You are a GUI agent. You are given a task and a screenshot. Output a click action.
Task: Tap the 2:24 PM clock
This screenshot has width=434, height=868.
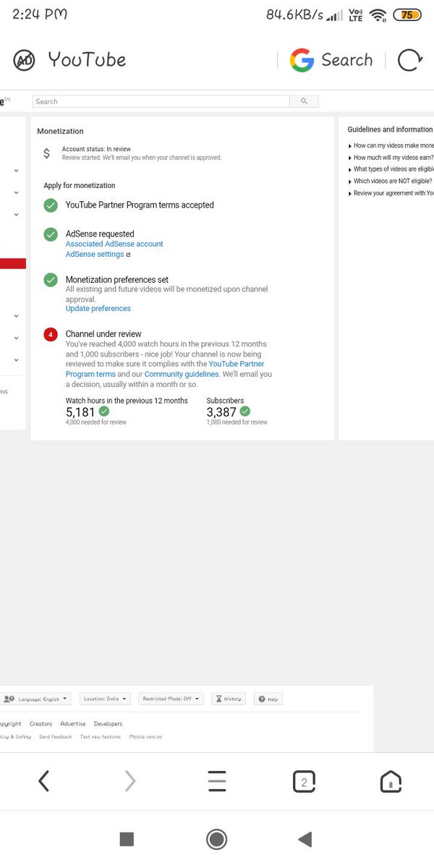tap(40, 14)
